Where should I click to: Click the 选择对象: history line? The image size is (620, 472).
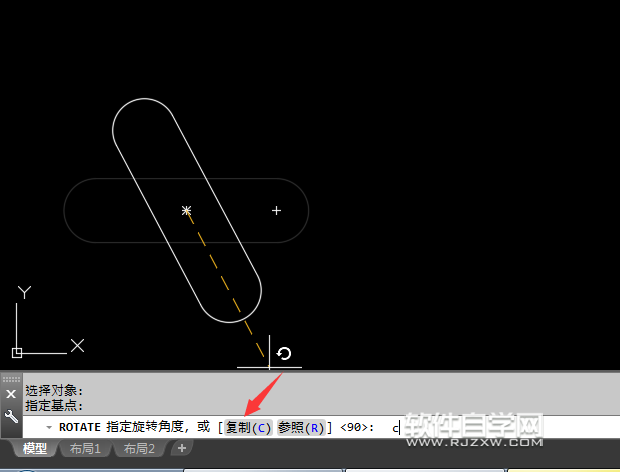point(54,391)
